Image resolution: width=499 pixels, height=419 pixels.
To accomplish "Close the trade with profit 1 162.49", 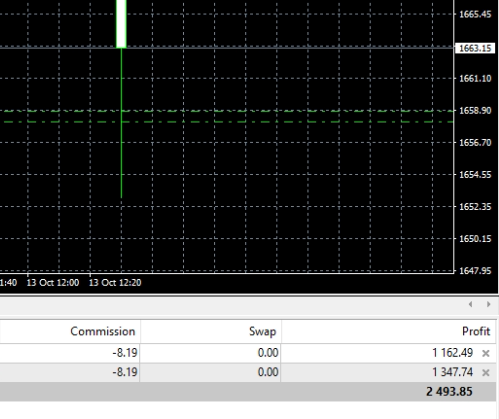I will click(486, 353).
